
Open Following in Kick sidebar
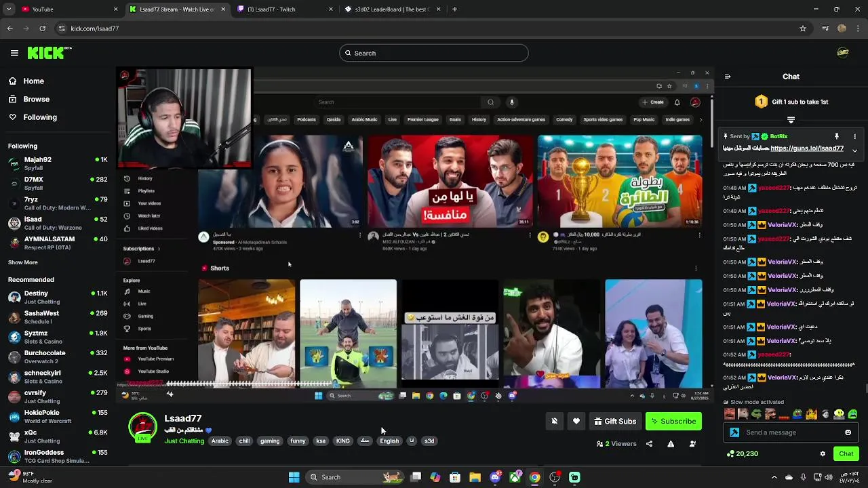(33, 117)
